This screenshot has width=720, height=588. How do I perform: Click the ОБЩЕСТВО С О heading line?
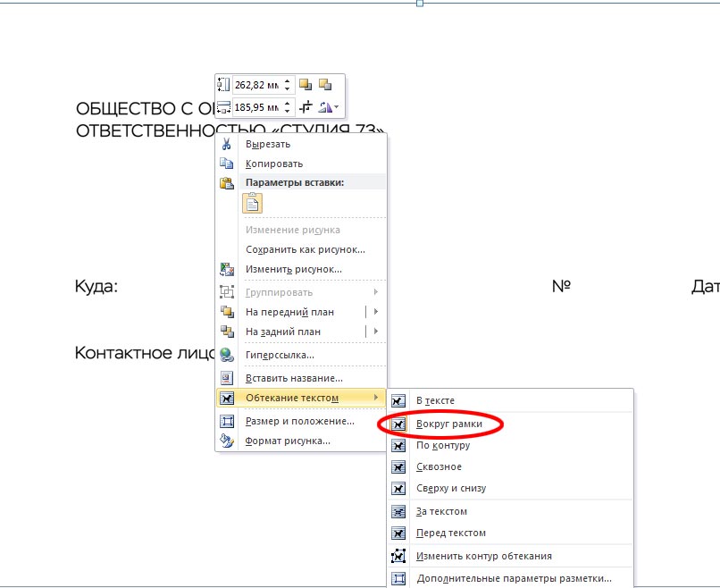[145, 109]
